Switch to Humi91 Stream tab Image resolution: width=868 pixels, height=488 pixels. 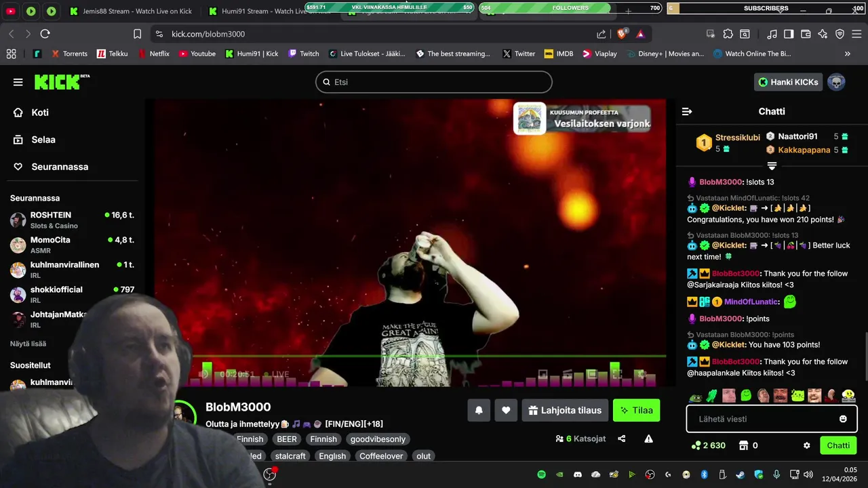269,12
